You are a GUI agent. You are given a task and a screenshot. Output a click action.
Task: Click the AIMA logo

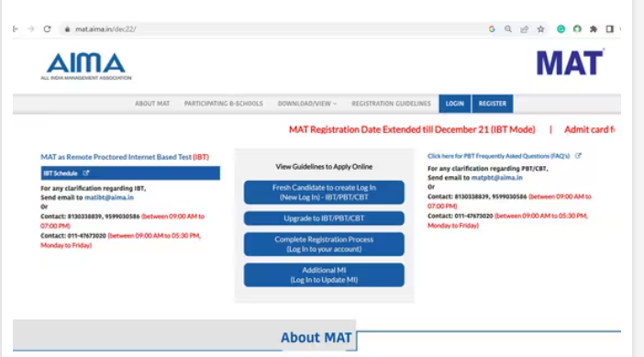[x=86, y=66]
